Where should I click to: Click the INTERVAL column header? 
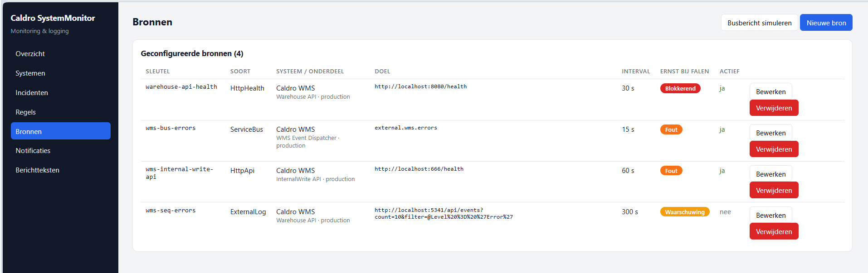pos(636,72)
